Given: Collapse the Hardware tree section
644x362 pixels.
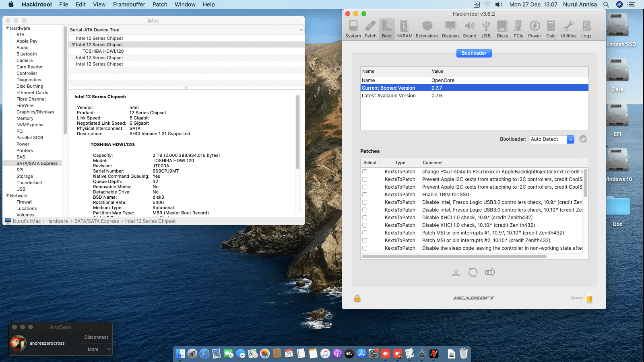Looking at the screenshot, I should [7, 28].
